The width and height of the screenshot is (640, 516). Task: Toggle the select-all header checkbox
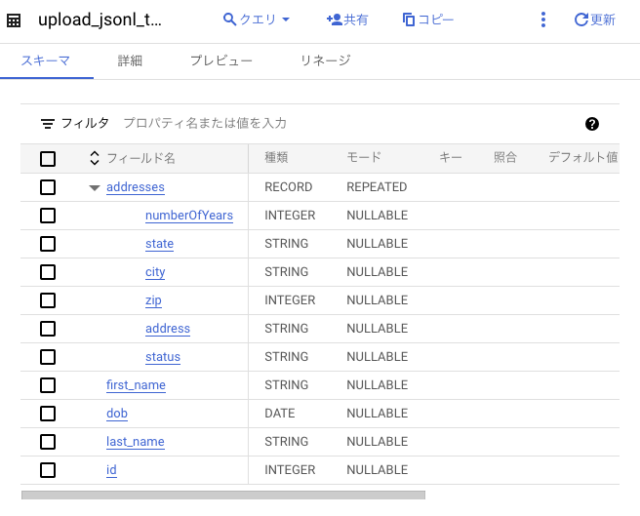coord(48,158)
